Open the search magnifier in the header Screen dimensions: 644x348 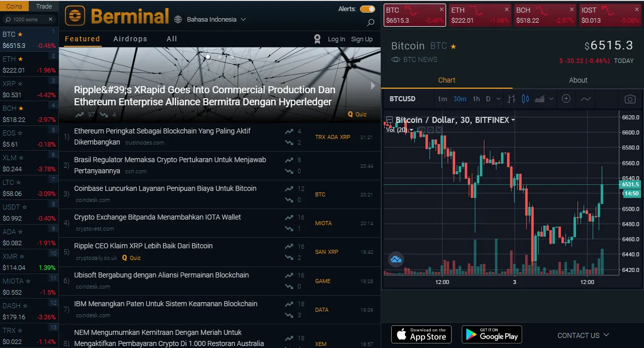tap(371, 23)
